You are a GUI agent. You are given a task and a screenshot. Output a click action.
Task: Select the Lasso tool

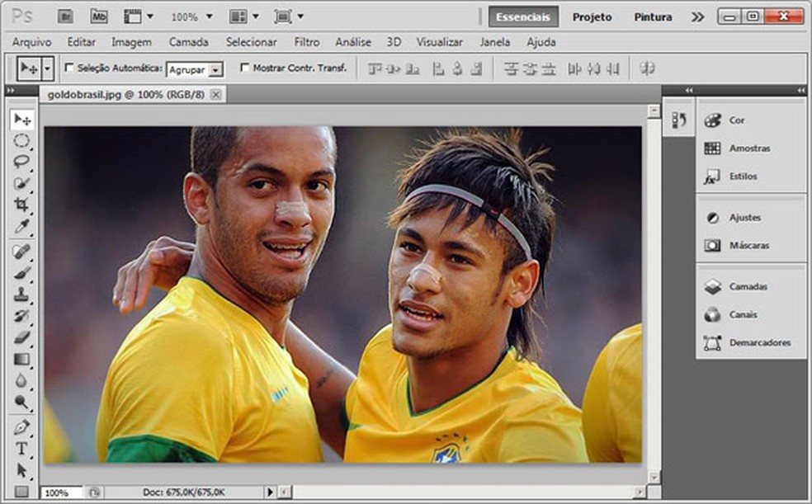click(x=22, y=162)
